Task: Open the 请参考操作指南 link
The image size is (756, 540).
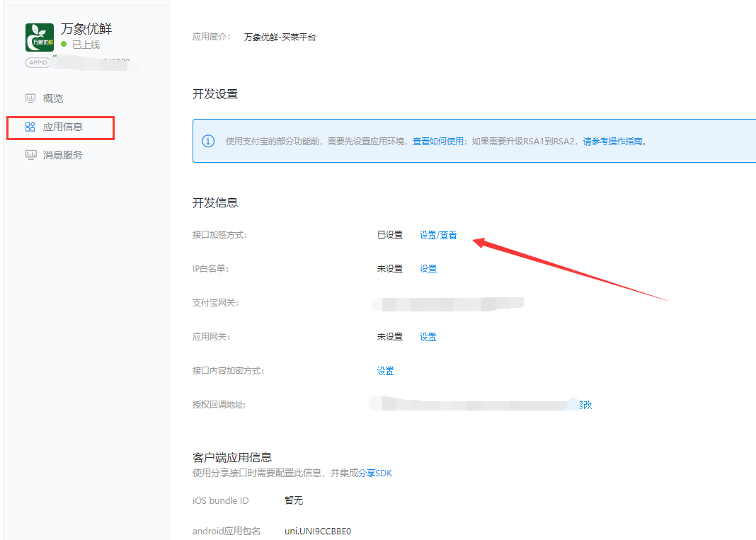Action: click(x=613, y=142)
